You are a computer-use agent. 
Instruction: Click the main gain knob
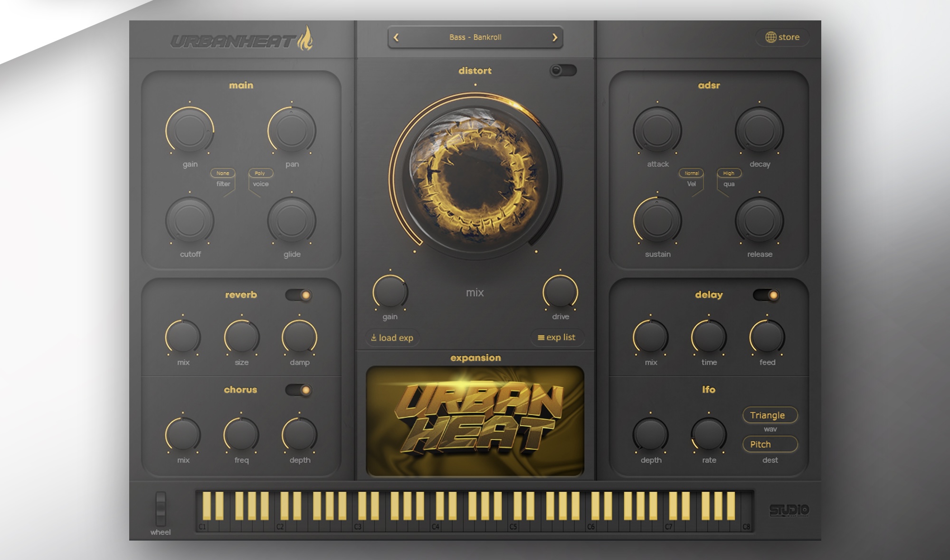coord(190,131)
